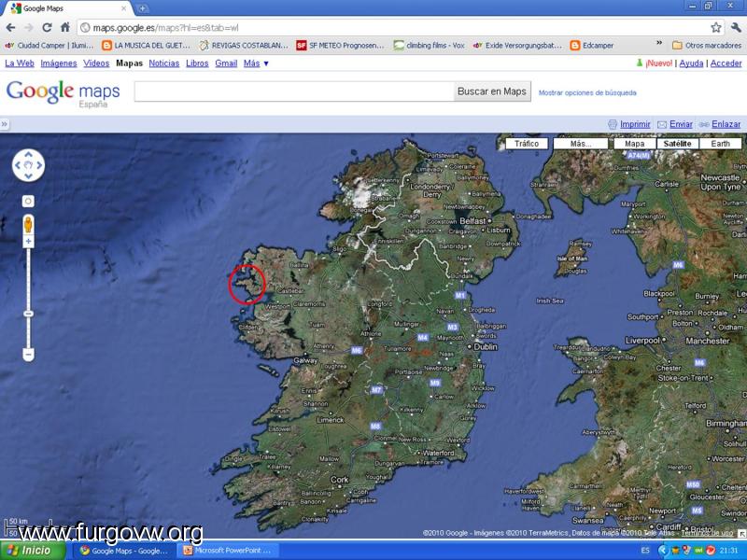Screen dimensions: 747x560
Task: Switch to Google Maps taskbar window
Action: pos(123,551)
